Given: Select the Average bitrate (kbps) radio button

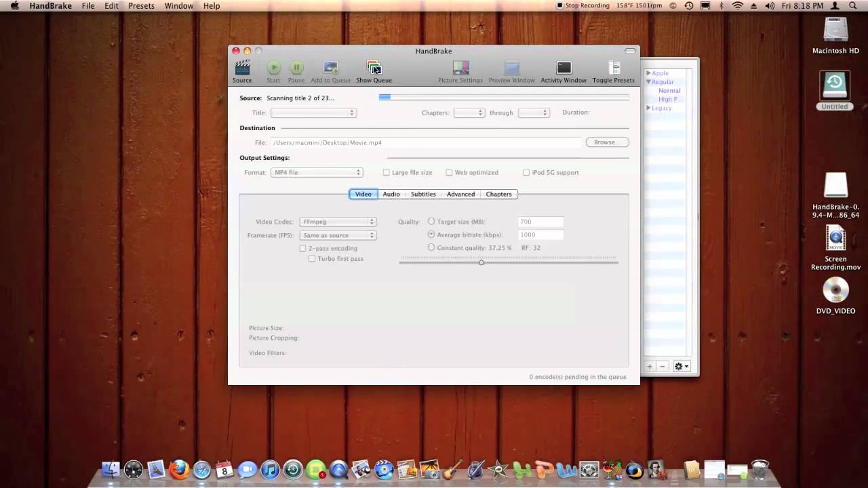Looking at the screenshot, I should pyautogui.click(x=431, y=234).
